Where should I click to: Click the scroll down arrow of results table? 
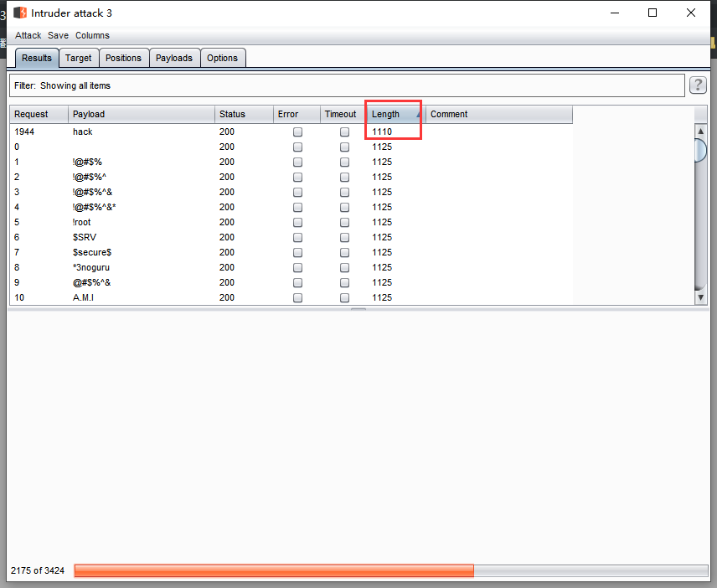click(x=700, y=297)
